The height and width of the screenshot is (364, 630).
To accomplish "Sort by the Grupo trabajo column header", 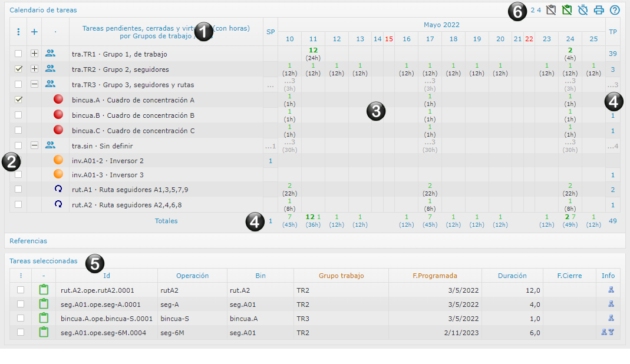I will point(341,276).
